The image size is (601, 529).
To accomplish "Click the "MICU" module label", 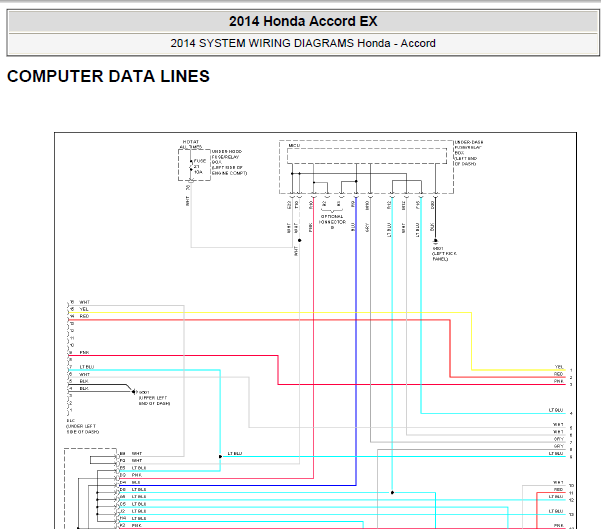I will 294,146.
